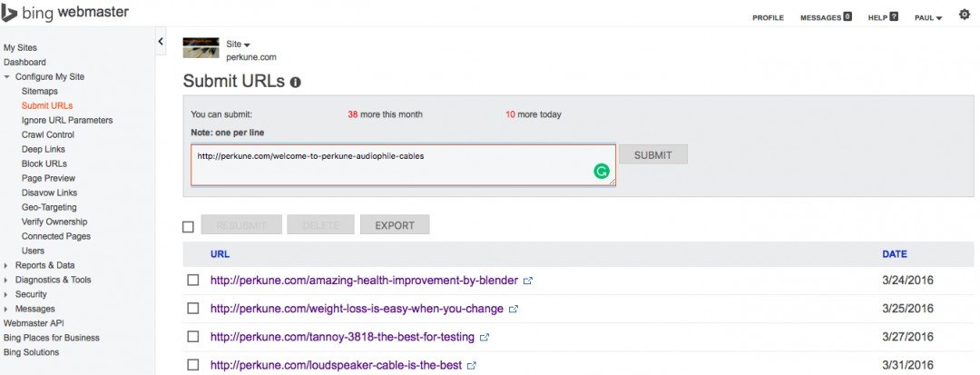The width and height of the screenshot is (980, 375).
Task: Open Users page
Action: point(34,251)
